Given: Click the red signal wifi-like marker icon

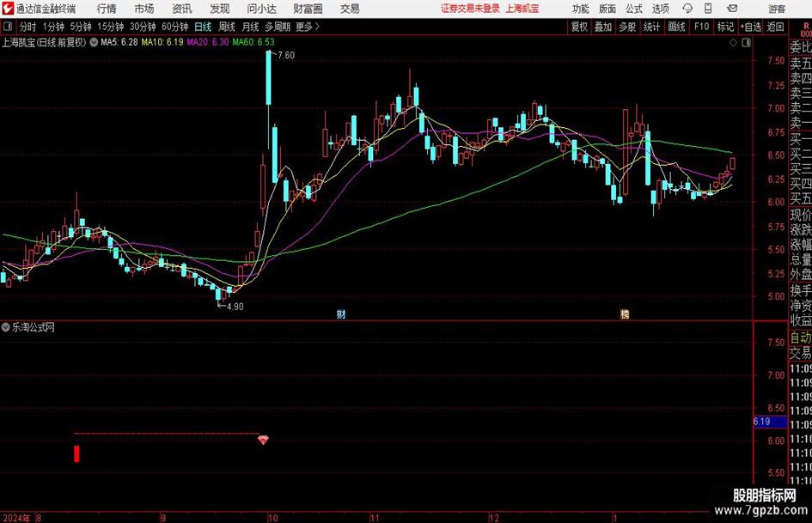Looking at the screenshot, I should (x=263, y=441).
